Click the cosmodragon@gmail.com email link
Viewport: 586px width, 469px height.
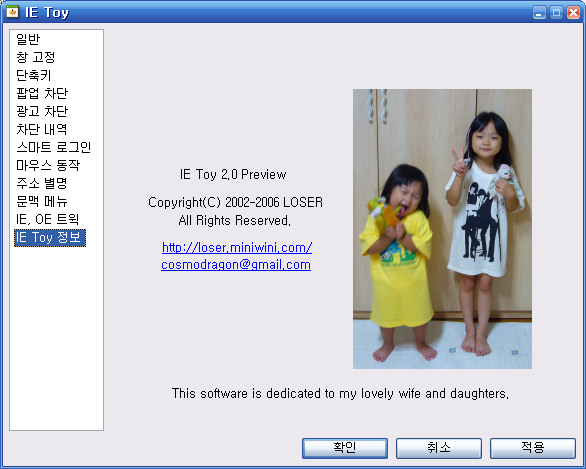[236, 265]
